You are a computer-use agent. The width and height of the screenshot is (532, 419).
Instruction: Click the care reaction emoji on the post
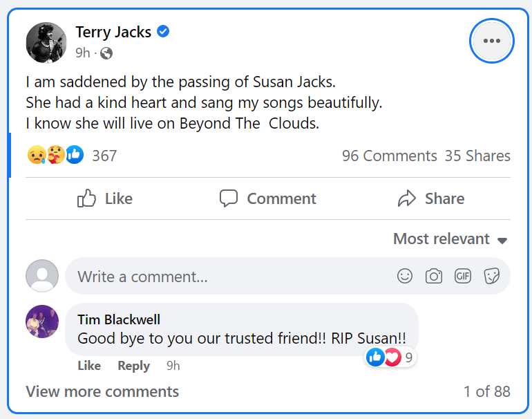(x=56, y=155)
